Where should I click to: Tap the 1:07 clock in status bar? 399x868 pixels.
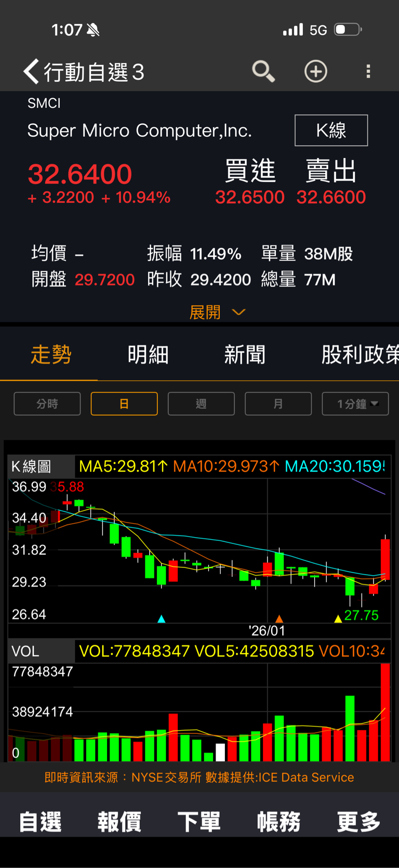click(x=67, y=30)
